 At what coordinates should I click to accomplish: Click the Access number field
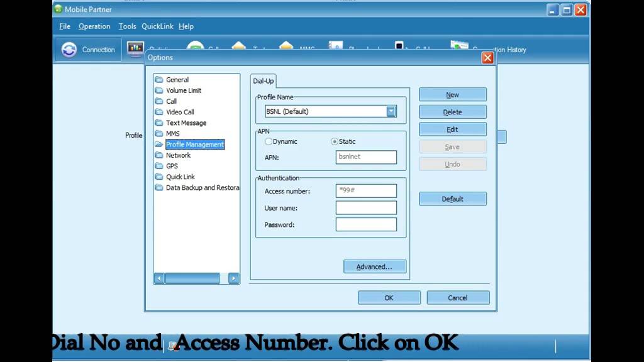tap(366, 191)
